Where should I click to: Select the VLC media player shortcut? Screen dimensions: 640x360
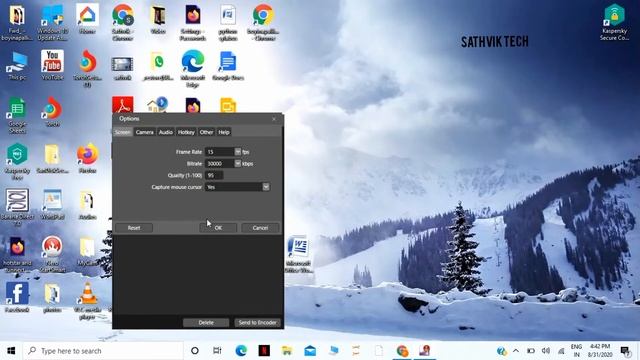(87, 301)
